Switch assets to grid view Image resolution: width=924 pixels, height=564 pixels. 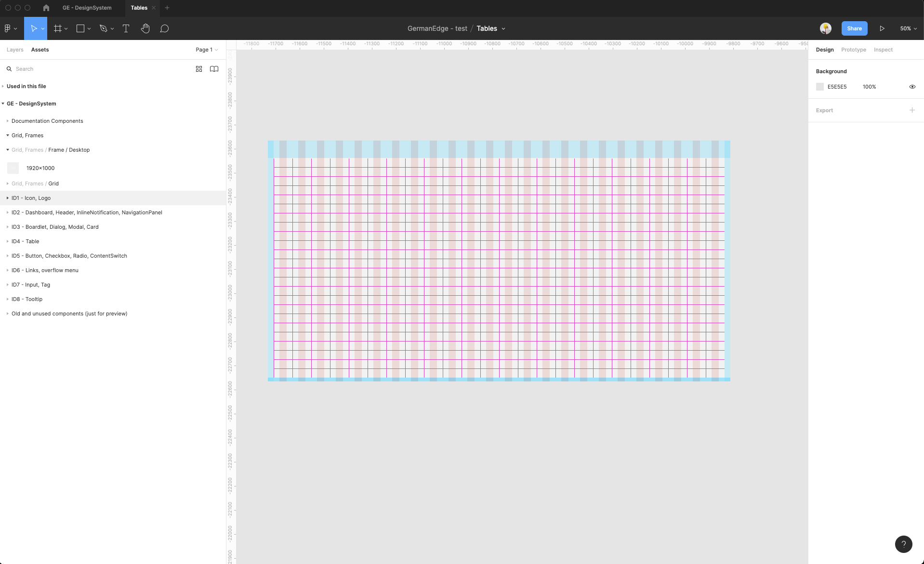click(199, 69)
